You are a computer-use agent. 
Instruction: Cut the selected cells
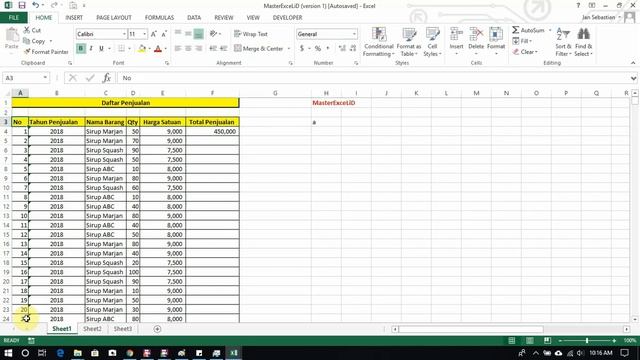(32, 30)
